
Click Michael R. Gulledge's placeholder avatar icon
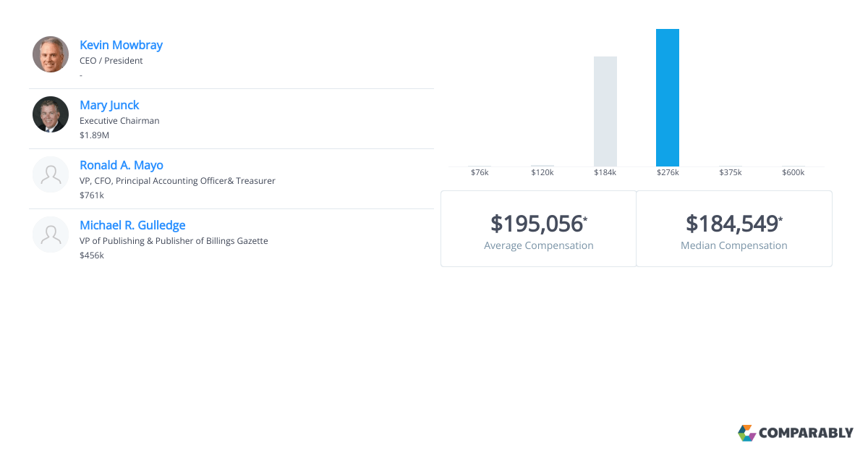(51, 235)
